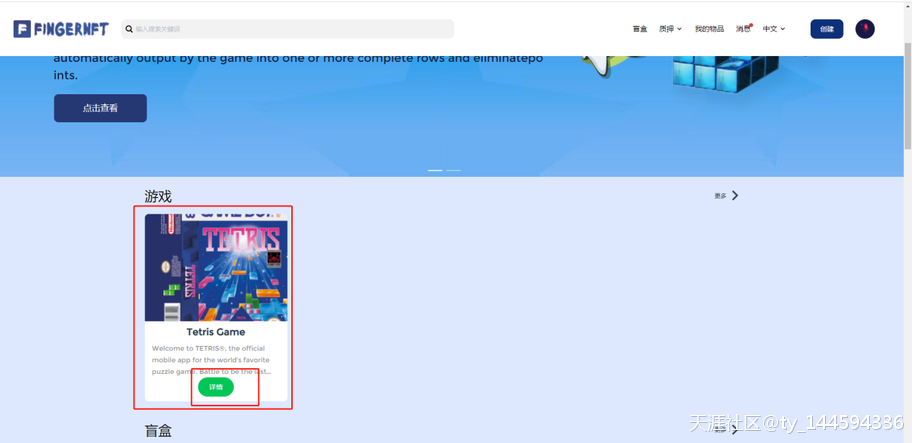Go to 我的物品 page
Image resolution: width=912 pixels, height=443 pixels.
pyautogui.click(x=709, y=29)
